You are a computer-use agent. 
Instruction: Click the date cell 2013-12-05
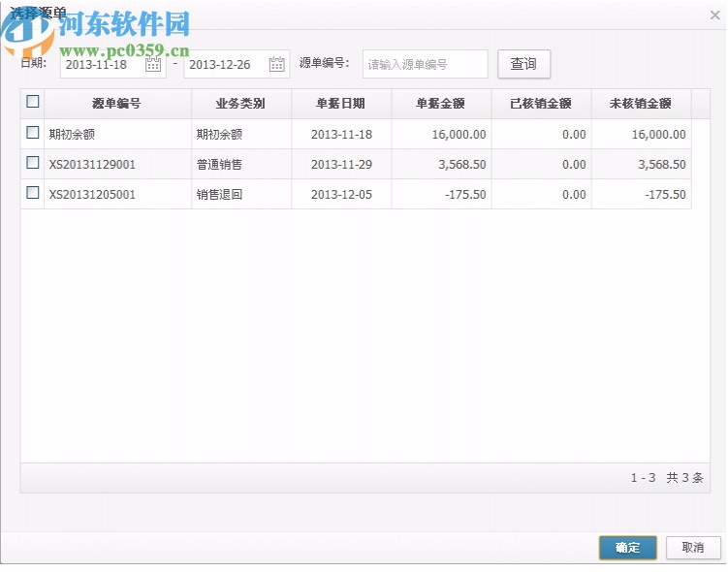[341, 195]
